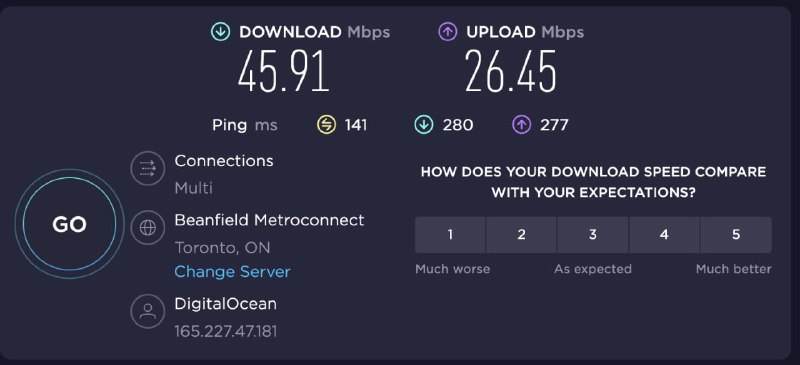This screenshot has height=365, width=800.
Task: Click the teal download ping icon
Action: point(424,125)
